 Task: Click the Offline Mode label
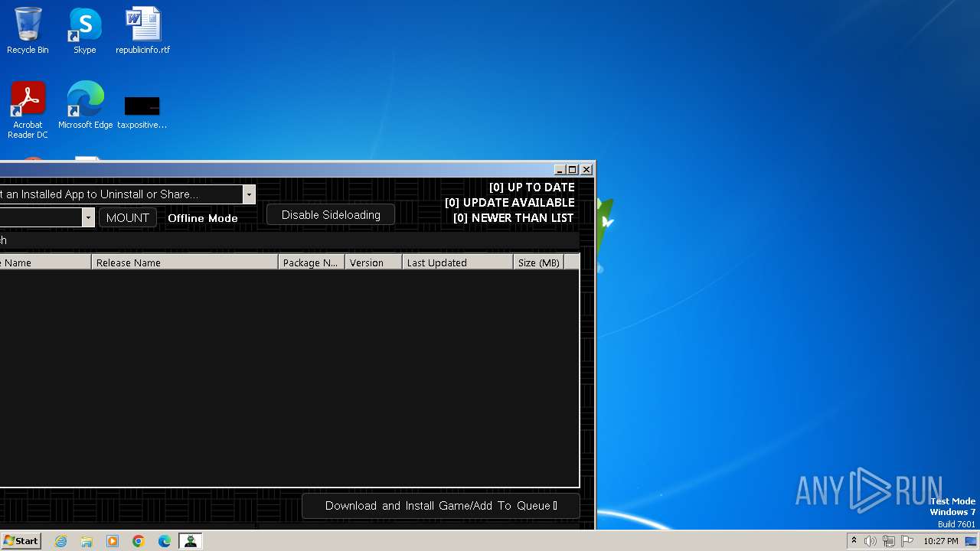tap(203, 218)
